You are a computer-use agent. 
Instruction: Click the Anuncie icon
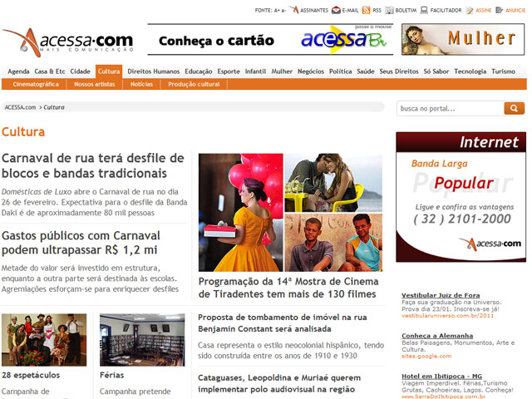(501, 11)
